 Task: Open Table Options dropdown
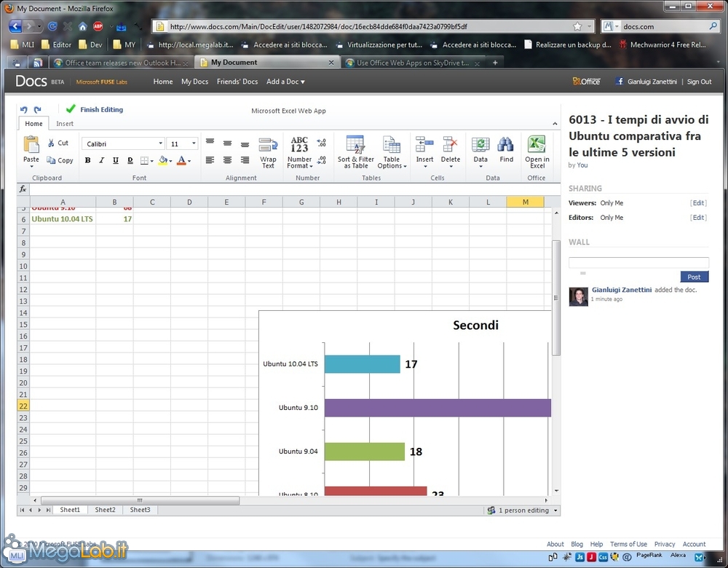[392, 152]
